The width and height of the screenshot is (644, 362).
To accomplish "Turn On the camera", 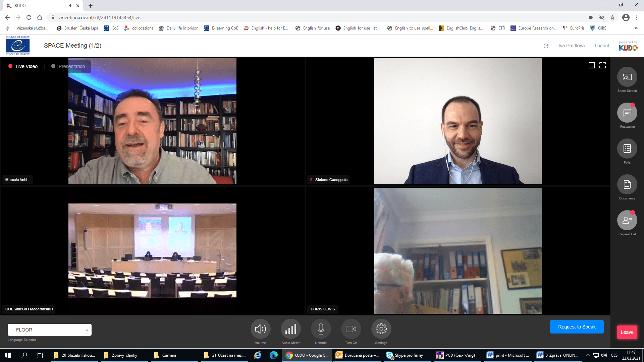I will [351, 329].
